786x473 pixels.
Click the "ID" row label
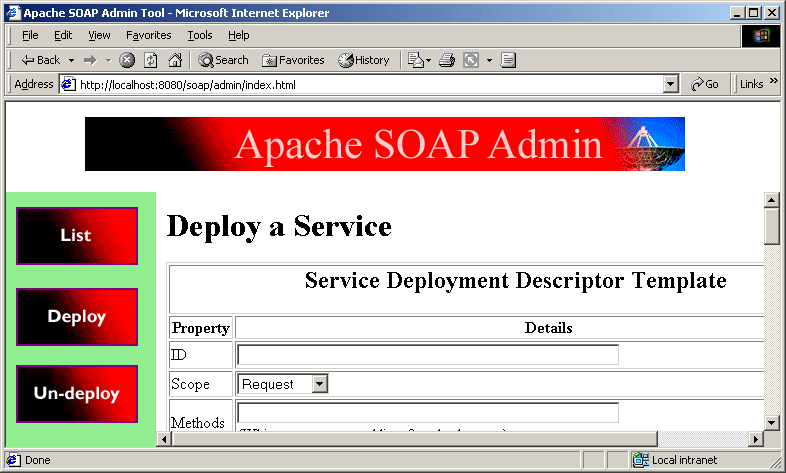178,355
